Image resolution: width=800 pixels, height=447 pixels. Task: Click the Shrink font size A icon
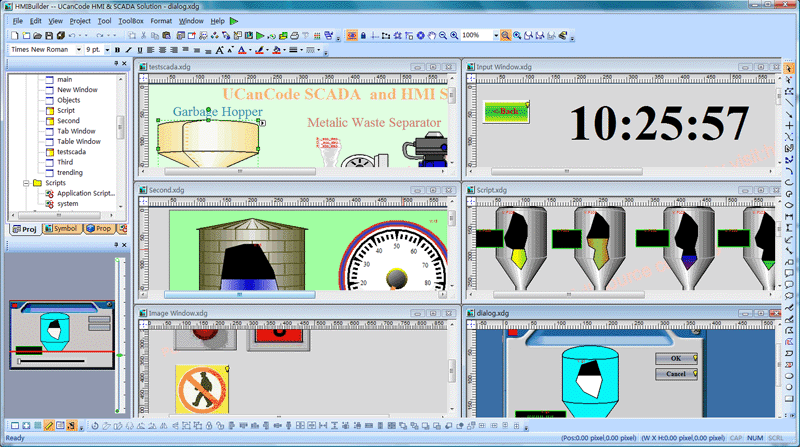[231, 49]
